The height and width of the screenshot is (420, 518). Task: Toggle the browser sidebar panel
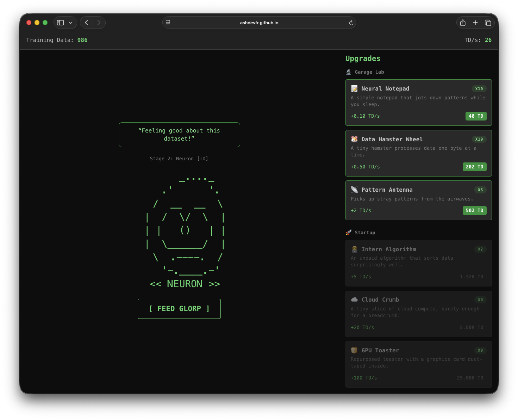pos(61,23)
